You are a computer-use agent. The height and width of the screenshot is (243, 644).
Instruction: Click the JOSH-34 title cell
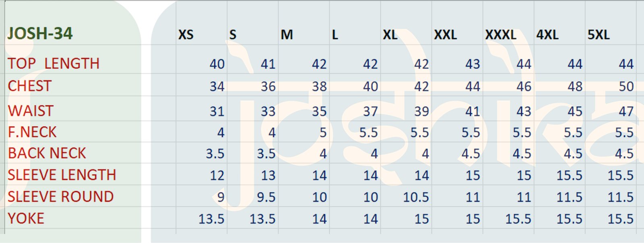pos(40,33)
